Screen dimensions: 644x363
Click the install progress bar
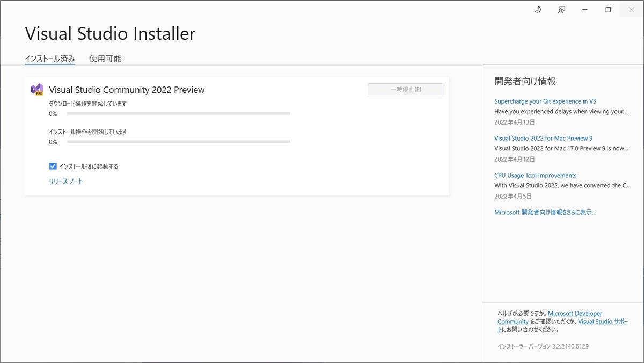tap(179, 142)
